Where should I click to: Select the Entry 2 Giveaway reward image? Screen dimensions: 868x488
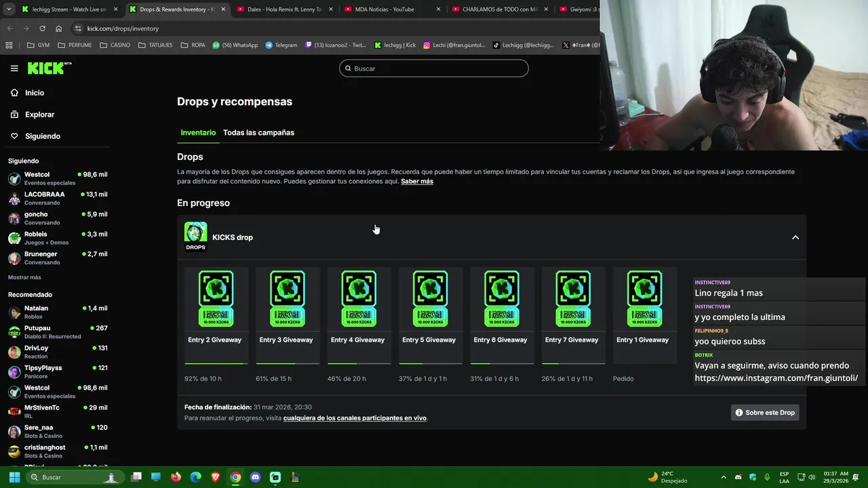coord(216,298)
